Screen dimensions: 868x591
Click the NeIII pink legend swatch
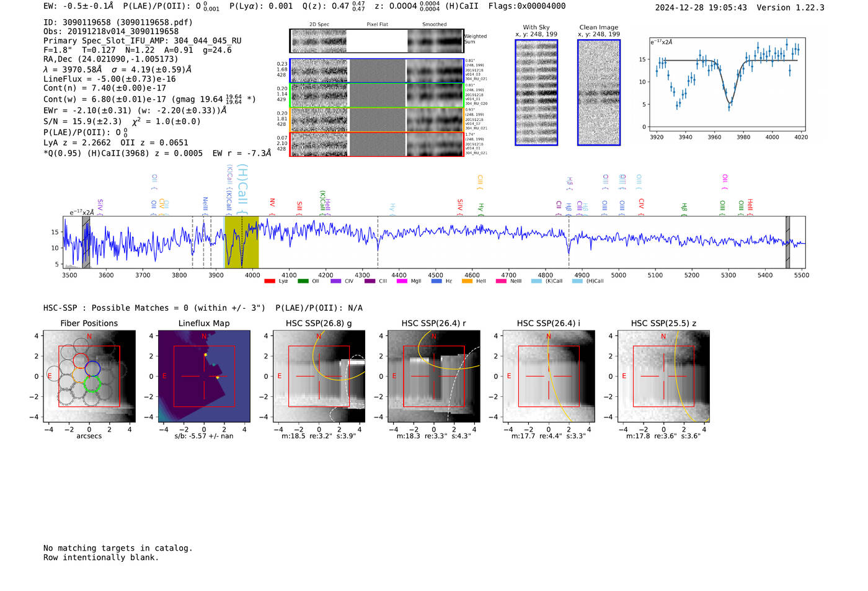(x=501, y=281)
